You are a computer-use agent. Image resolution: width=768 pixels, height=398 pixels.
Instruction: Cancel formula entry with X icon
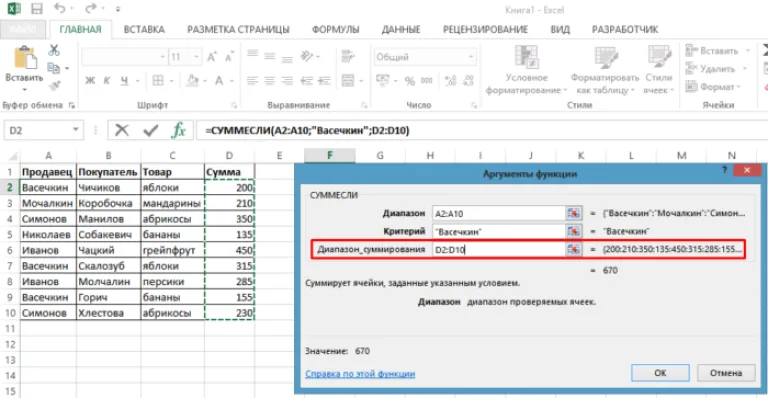pyautogui.click(x=121, y=130)
